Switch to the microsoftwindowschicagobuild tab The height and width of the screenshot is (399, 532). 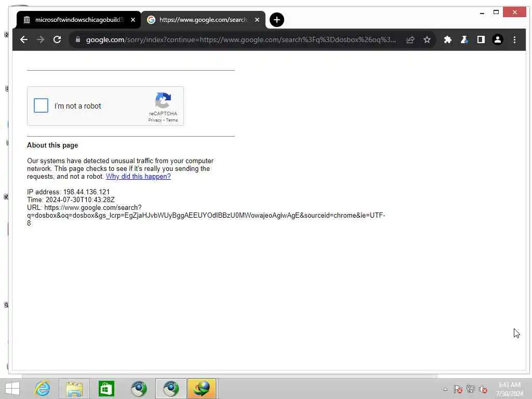click(78, 20)
